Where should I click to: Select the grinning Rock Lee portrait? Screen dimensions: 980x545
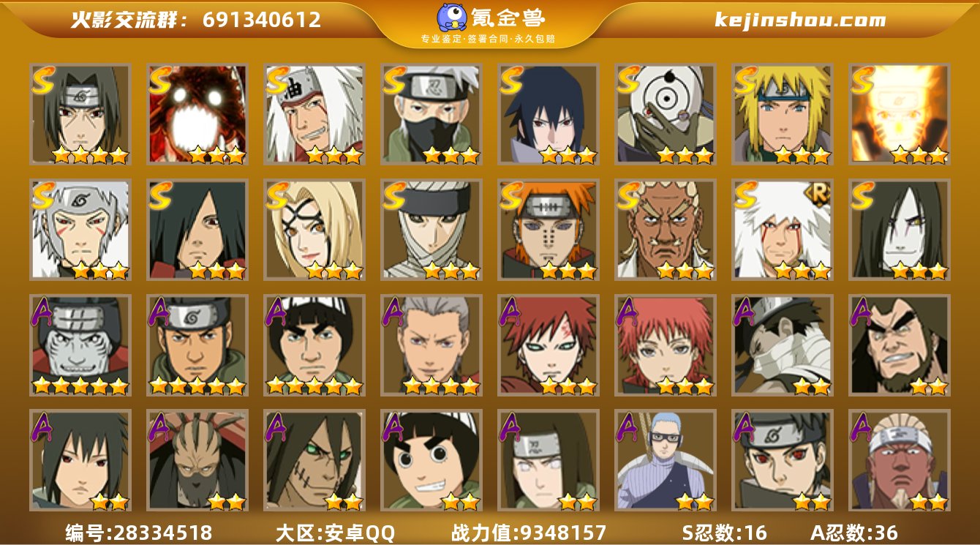[x=431, y=460]
